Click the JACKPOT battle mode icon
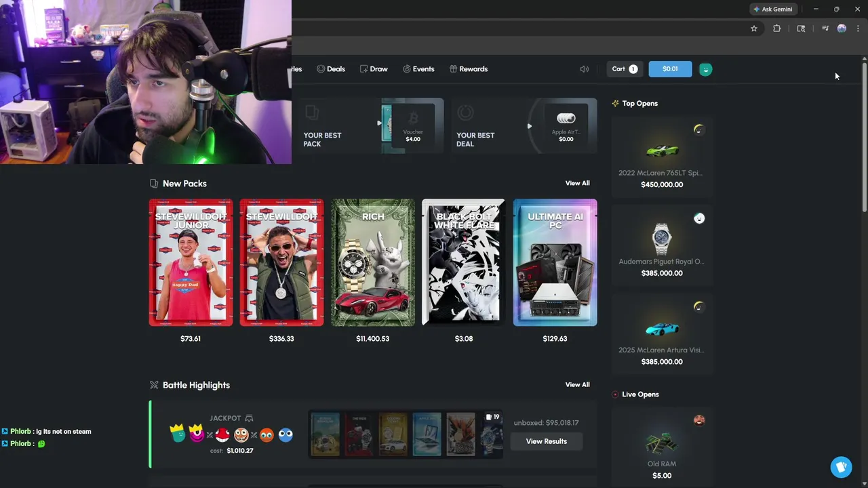This screenshot has width=868, height=488. click(249, 418)
